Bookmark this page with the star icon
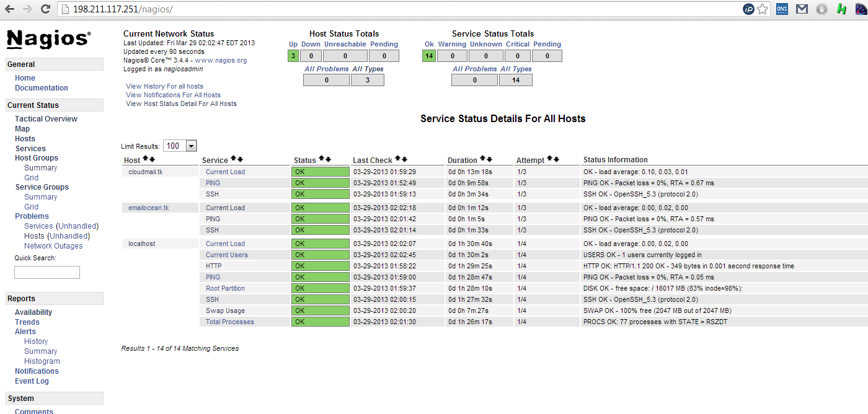This screenshot has width=868, height=414. click(763, 9)
